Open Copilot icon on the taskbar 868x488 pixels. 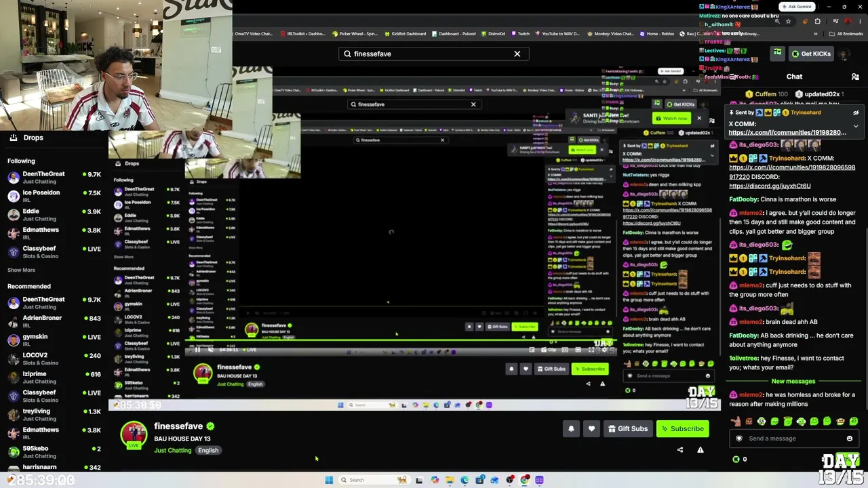435,480
